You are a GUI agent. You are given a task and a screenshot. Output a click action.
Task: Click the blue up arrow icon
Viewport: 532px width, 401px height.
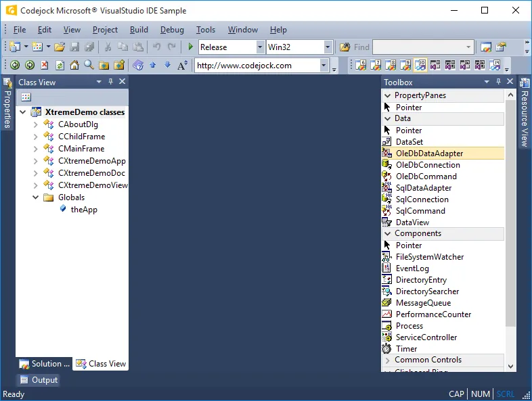[153, 65]
